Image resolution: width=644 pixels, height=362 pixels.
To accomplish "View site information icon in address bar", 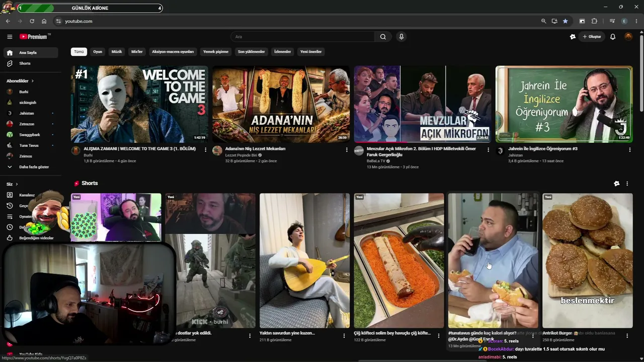I will coord(58,21).
